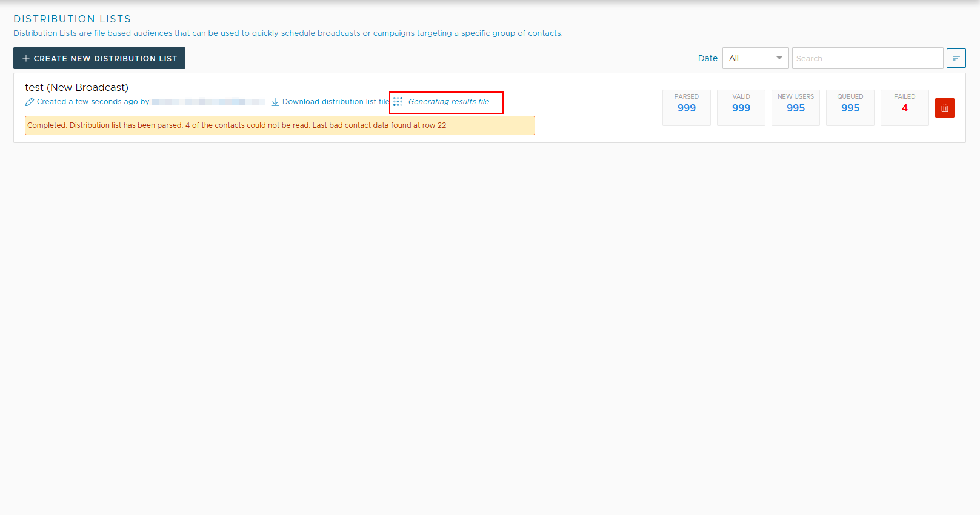This screenshot has height=515, width=980.
Task: Open the Date filter dropdown
Action: coord(755,58)
